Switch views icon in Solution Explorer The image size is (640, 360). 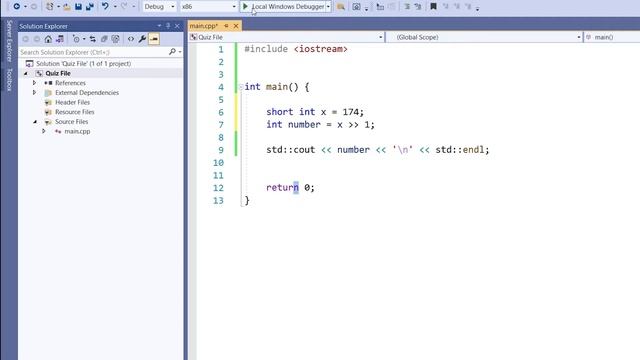(x=60, y=39)
